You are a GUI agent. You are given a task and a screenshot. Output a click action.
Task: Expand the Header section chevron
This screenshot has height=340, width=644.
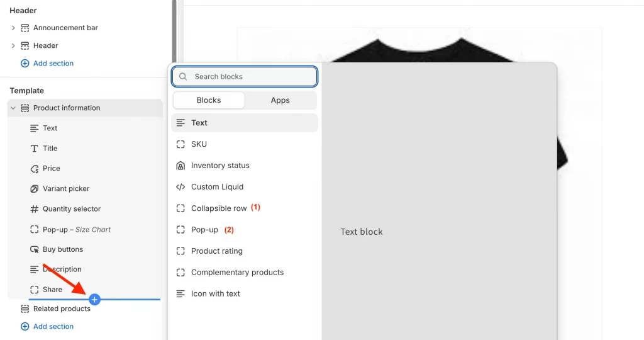point(13,45)
